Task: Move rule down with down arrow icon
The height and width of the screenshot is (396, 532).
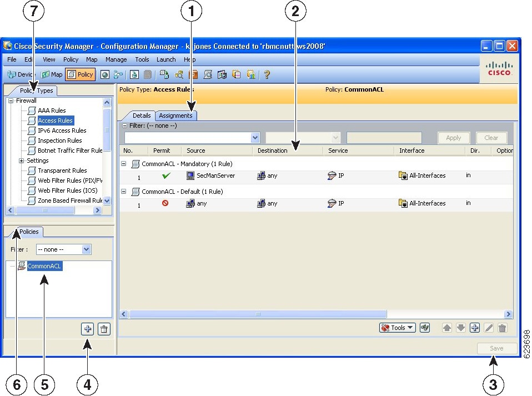Action: 461,328
